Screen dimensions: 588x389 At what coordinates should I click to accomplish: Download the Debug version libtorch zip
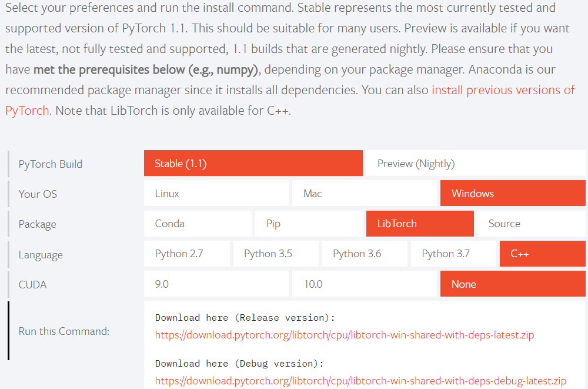click(360, 381)
